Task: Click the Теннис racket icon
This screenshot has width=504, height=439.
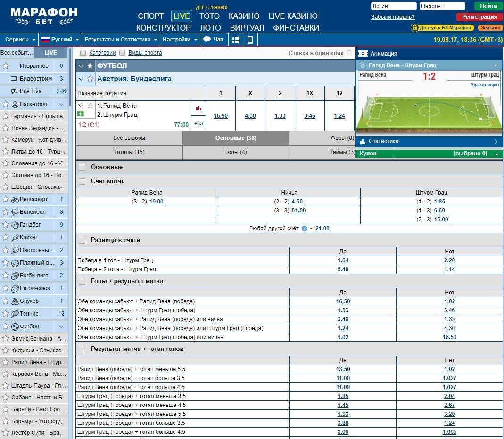Action: tap(15, 314)
